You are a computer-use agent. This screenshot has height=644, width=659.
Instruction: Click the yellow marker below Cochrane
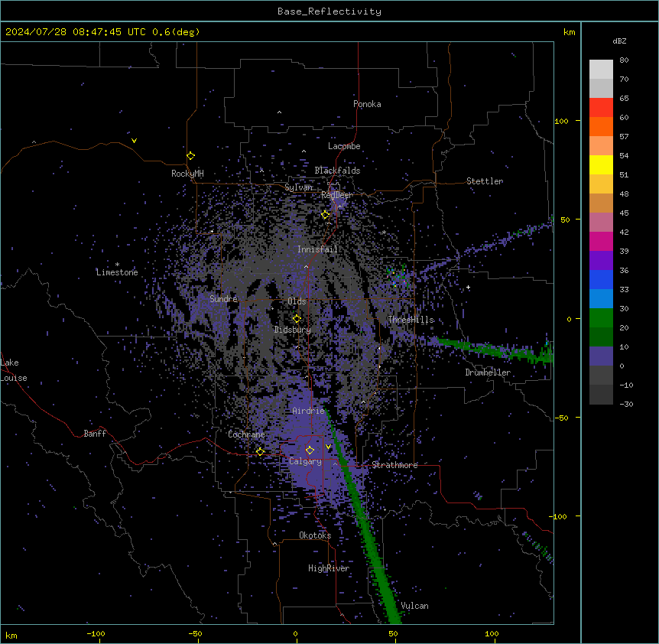pyautogui.click(x=260, y=452)
